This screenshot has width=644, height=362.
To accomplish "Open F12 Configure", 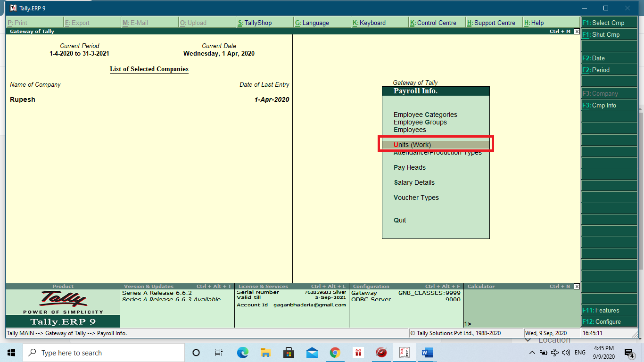I will (608, 321).
